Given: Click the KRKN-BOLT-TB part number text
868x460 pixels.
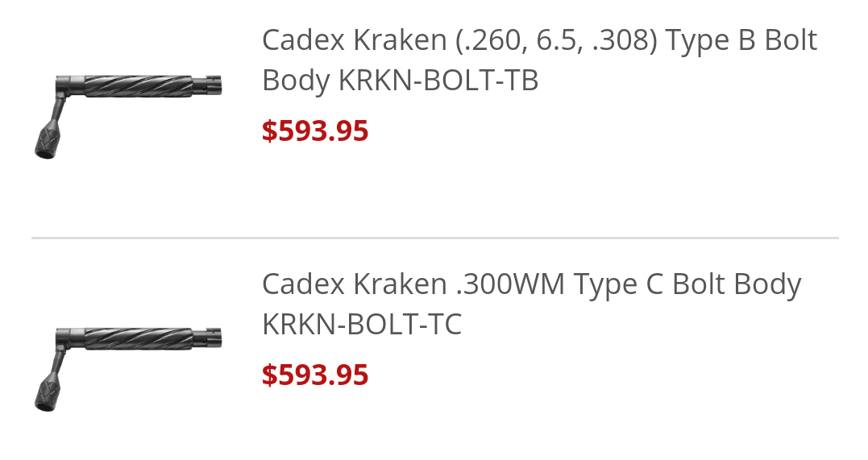Looking at the screenshot, I should 438,81.
